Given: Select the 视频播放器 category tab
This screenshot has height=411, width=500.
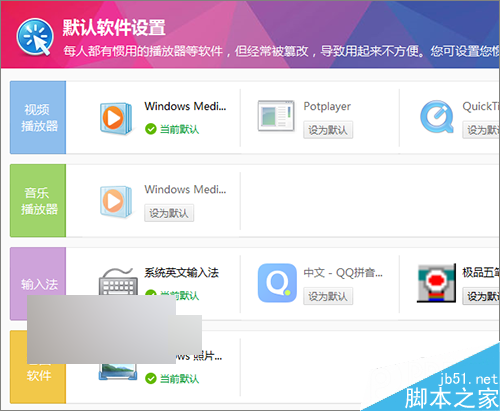Looking at the screenshot, I should (x=38, y=117).
